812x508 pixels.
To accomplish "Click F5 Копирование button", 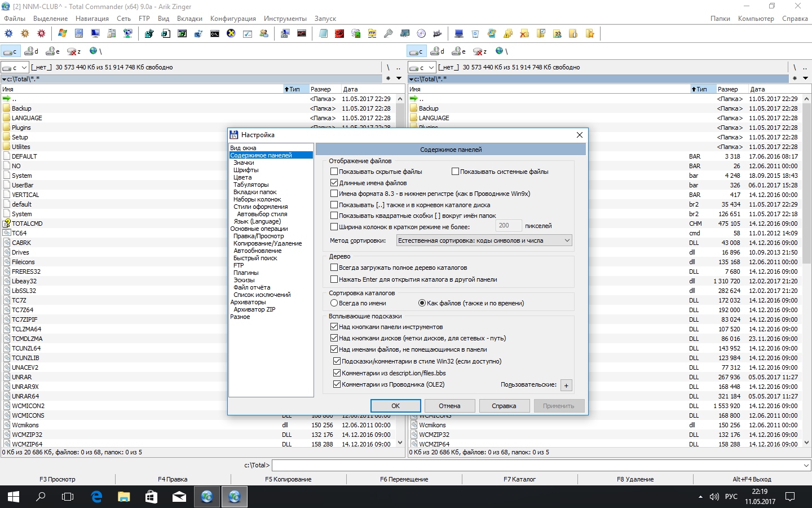I will (288, 479).
